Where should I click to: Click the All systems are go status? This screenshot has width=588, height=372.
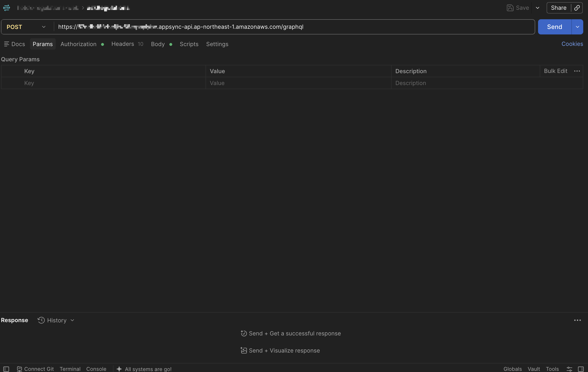pos(148,369)
